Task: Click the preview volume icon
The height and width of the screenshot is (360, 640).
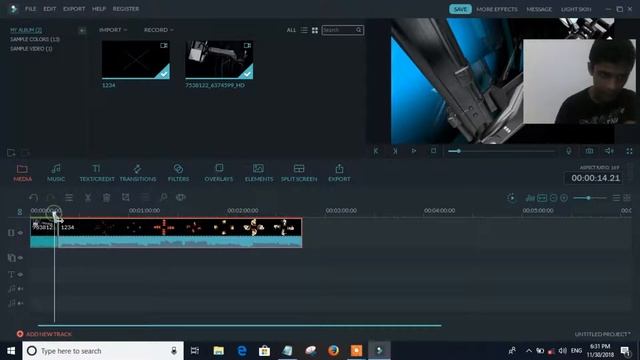Action: pyautogui.click(x=609, y=151)
